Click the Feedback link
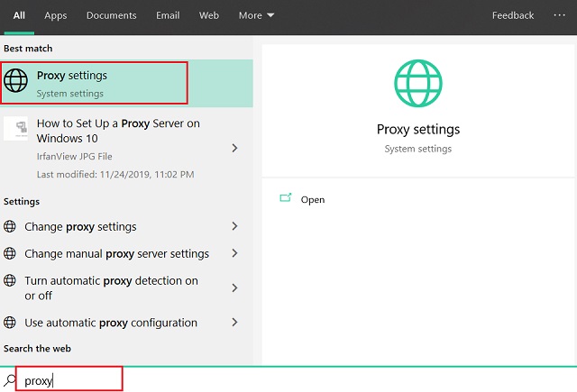The image size is (577, 392). (x=513, y=15)
